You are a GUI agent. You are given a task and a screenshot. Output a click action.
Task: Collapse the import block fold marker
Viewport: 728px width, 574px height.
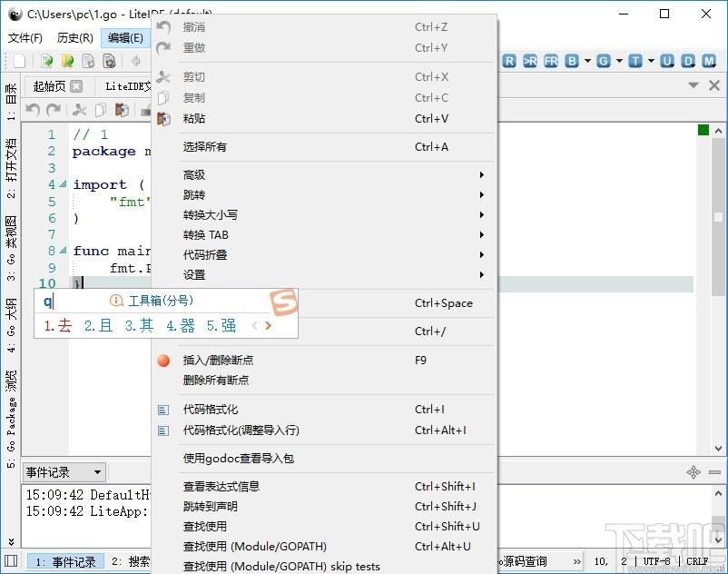pos(64,183)
